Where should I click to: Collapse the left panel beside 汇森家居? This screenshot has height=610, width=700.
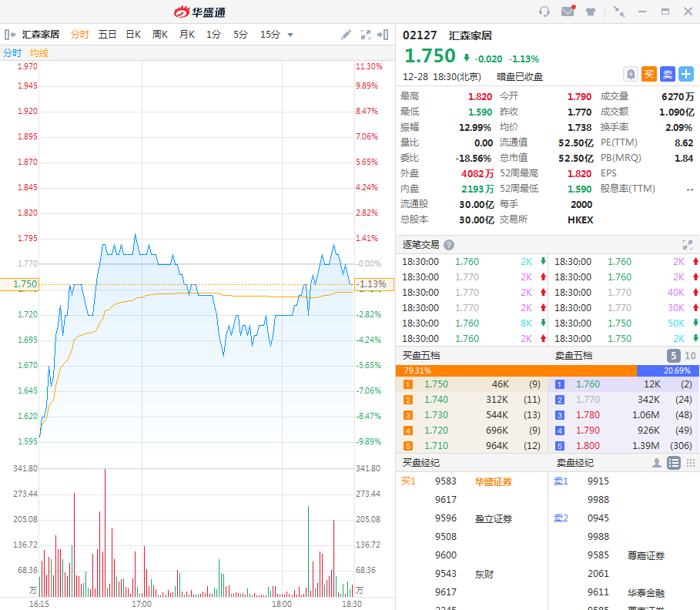click(9, 35)
